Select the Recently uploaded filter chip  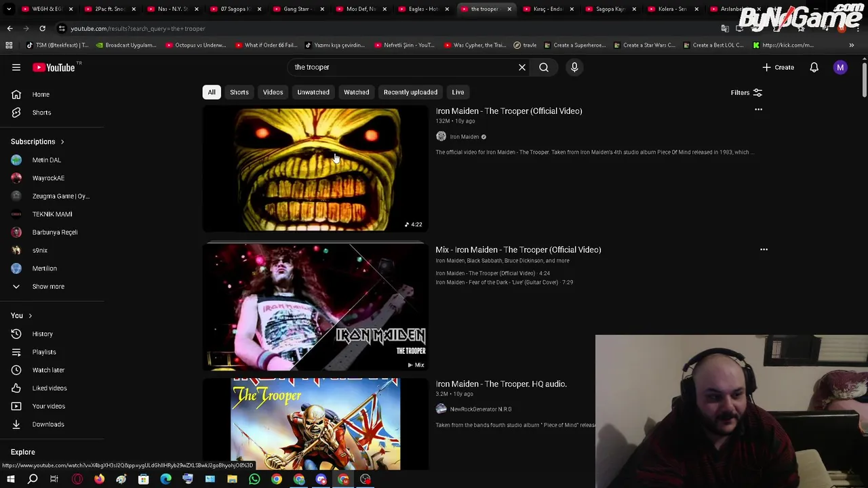410,92
